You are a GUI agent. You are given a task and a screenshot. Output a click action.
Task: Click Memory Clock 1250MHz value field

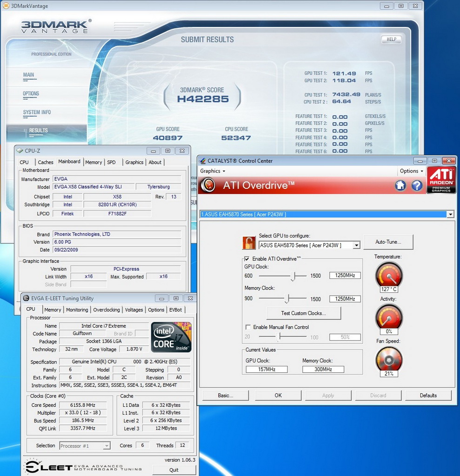pyautogui.click(x=345, y=299)
